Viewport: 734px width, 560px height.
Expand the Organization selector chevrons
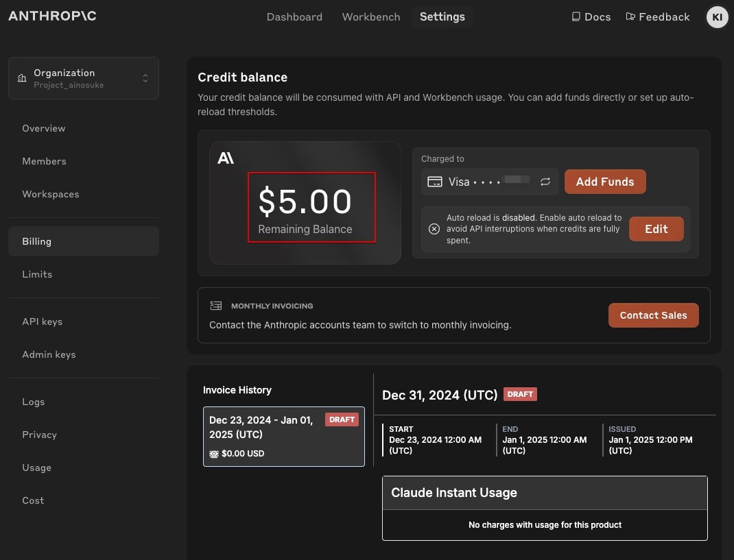pyautogui.click(x=145, y=78)
